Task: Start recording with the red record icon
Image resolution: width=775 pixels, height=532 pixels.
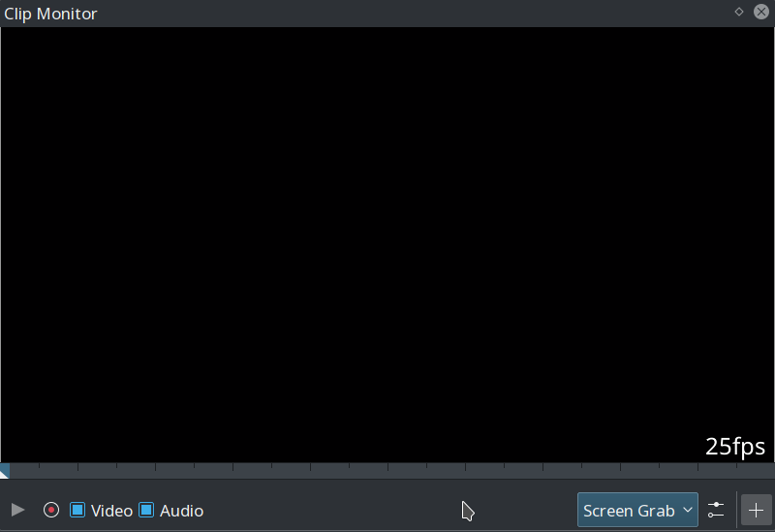Action: [51, 510]
